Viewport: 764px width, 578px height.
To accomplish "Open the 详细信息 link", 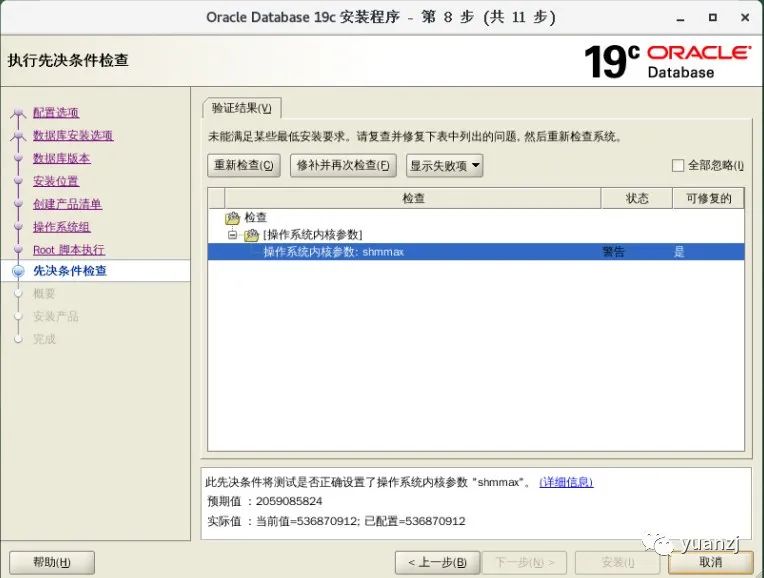I will [566, 482].
